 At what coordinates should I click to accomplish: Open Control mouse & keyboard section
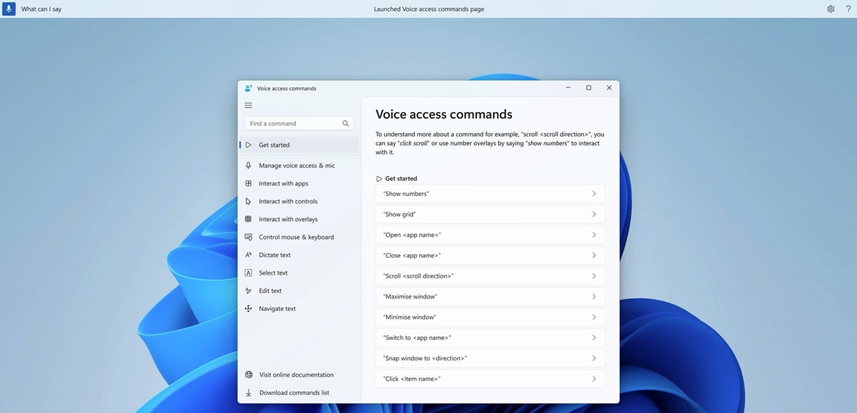coord(296,237)
